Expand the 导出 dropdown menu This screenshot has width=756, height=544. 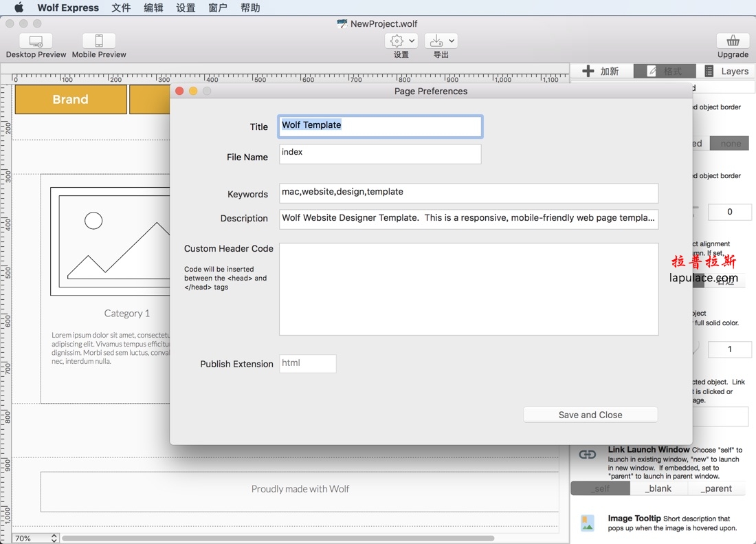click(x=450, y=40)
